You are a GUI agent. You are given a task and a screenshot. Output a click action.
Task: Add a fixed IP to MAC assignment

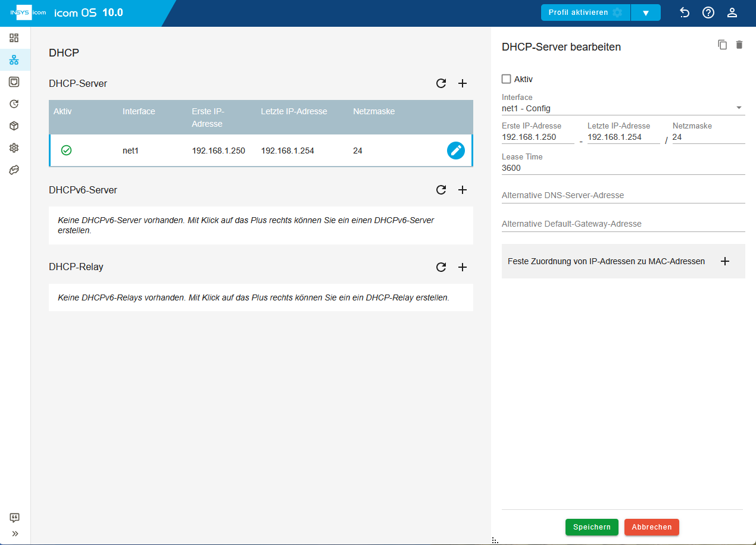[x=725, y=261]
